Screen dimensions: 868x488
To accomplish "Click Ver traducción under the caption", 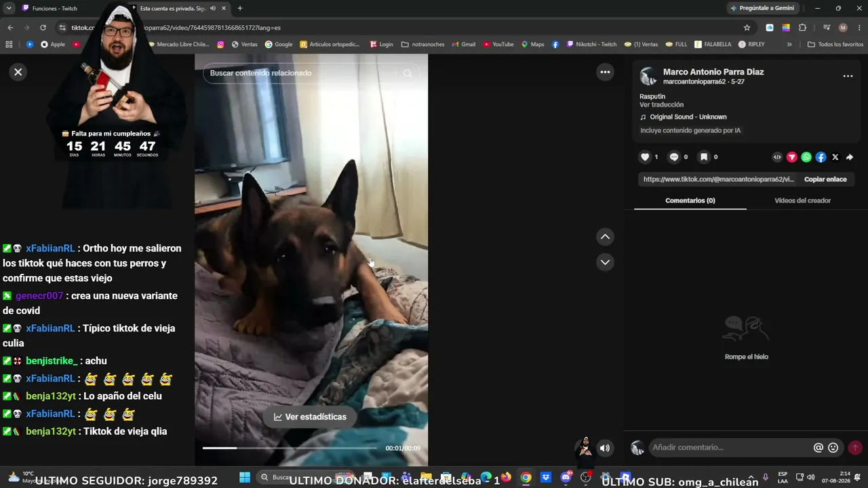I will [x=661, y=105].
